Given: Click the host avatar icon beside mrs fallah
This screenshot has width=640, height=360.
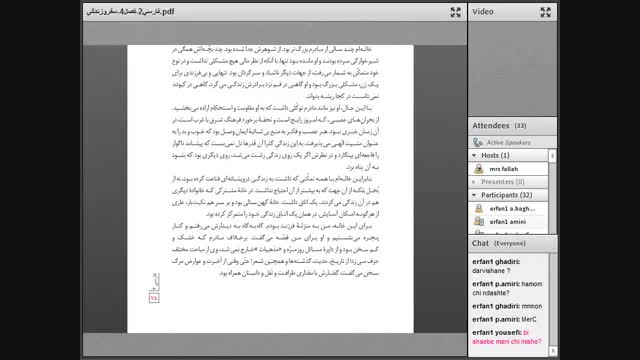Looking at the screenshot, I should [x=479, y=169].
